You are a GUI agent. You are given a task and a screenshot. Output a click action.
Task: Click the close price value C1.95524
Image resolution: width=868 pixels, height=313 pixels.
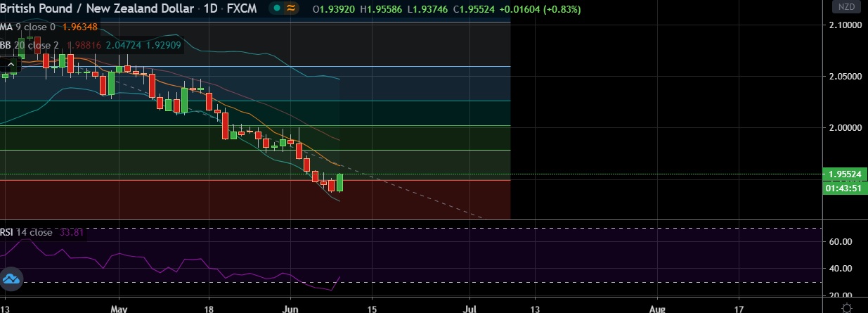[x=474, y=8]
